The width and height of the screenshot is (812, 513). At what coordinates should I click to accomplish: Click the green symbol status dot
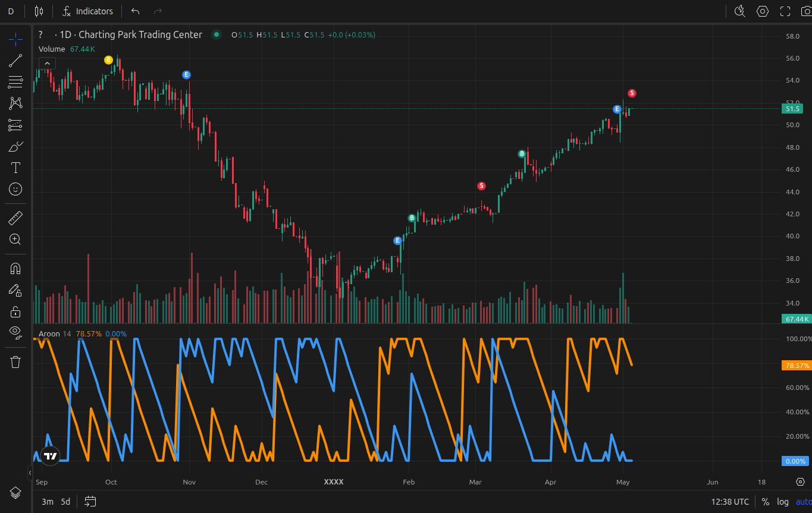pos(217,34)
